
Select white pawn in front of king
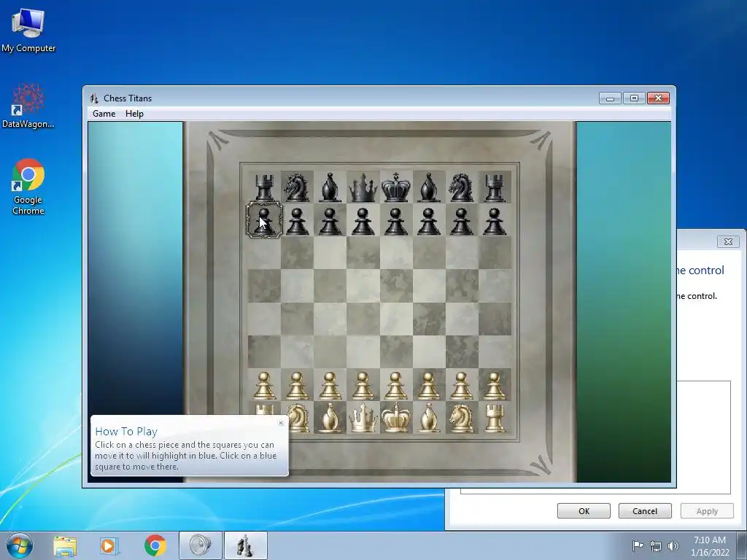click(x=396, y=386)
